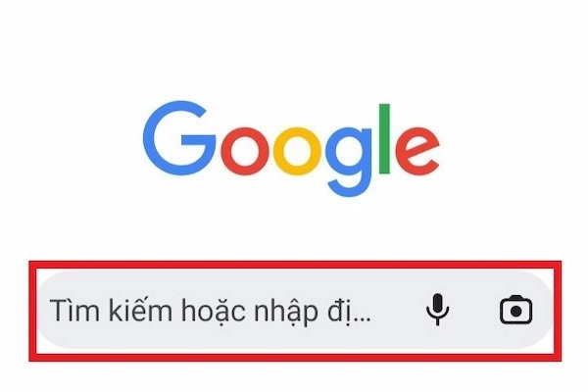Screen dimensions: 588x392
Task: Search by image using camera icon
Action: coord(516,310)
